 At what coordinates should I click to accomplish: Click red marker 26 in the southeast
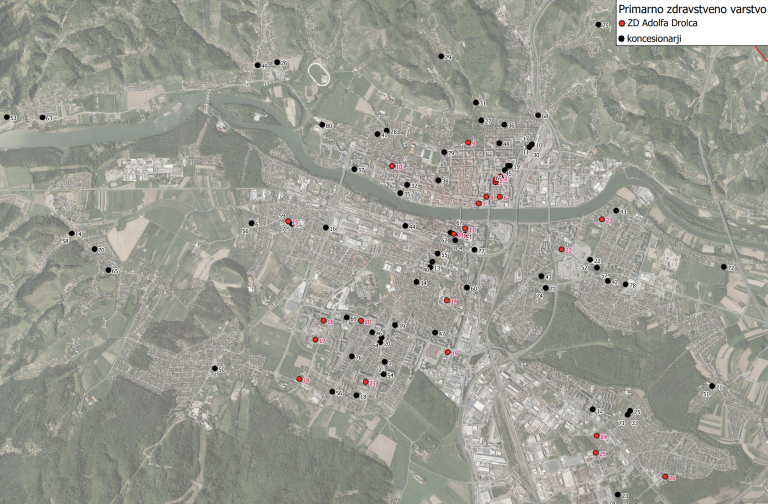tap(664, 478)
